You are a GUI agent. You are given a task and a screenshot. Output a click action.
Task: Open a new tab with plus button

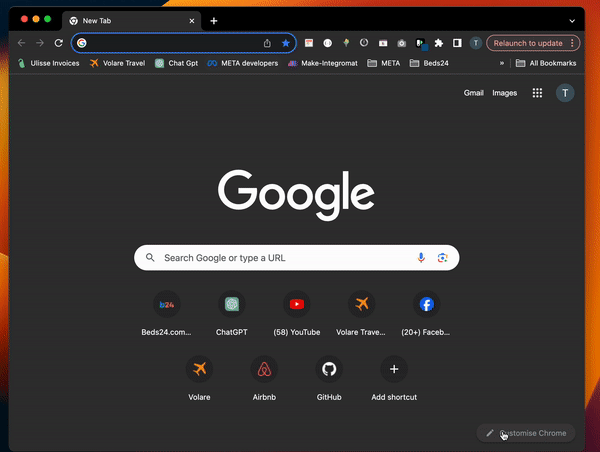(214, 21)
